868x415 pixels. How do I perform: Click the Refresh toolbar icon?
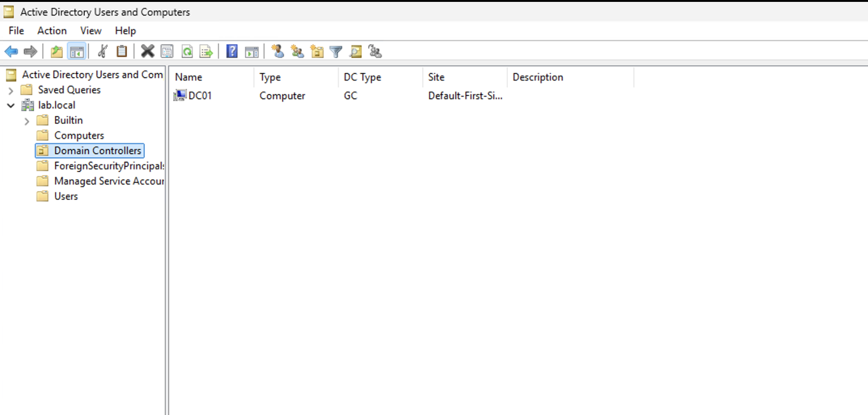coord(187,51)
